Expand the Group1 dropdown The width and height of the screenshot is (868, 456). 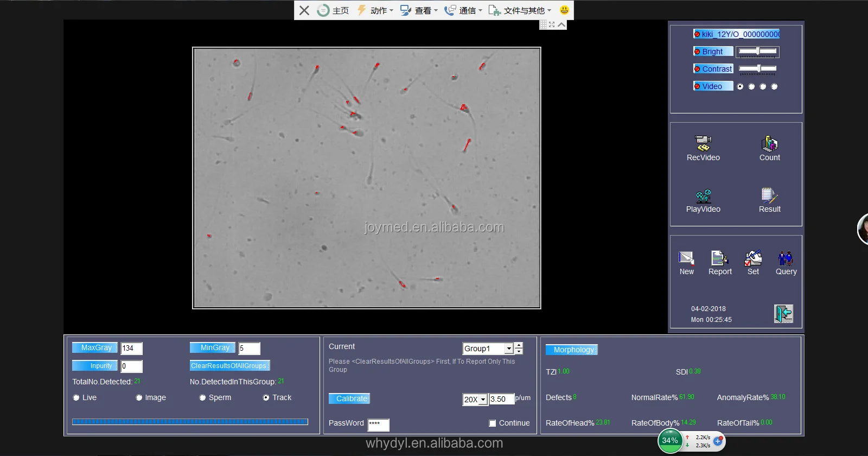pos(509,349)
